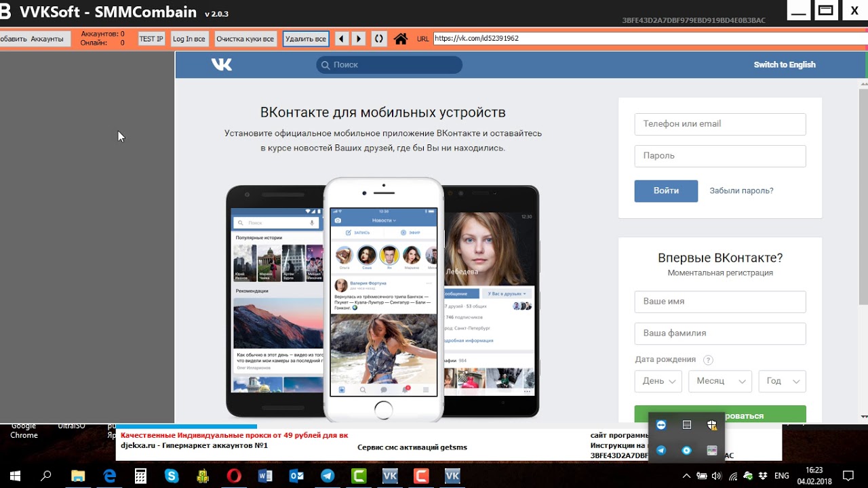This screenshot has height=488, width=868.
Task: Click the blue Войти login button
Action: tap(666, 191)
